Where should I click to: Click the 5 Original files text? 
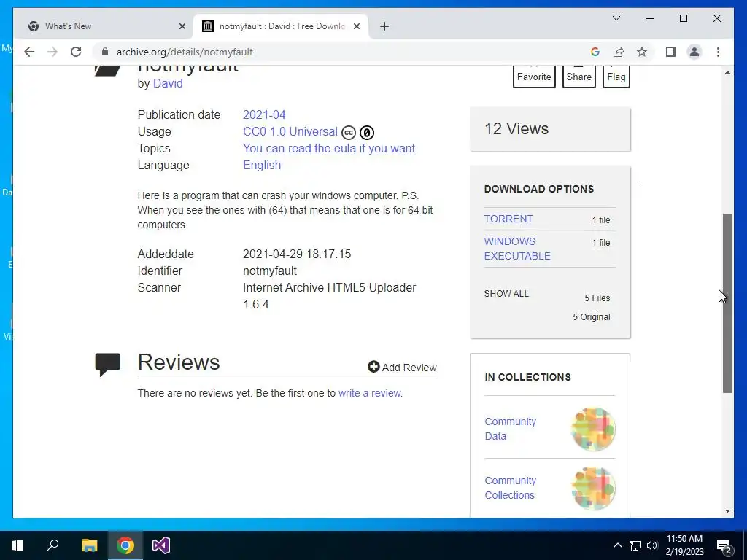click(591, 317)
